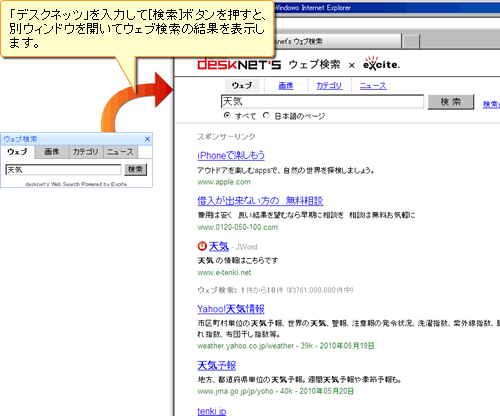Click the widget search input field
500x416 pixels.
63,170
